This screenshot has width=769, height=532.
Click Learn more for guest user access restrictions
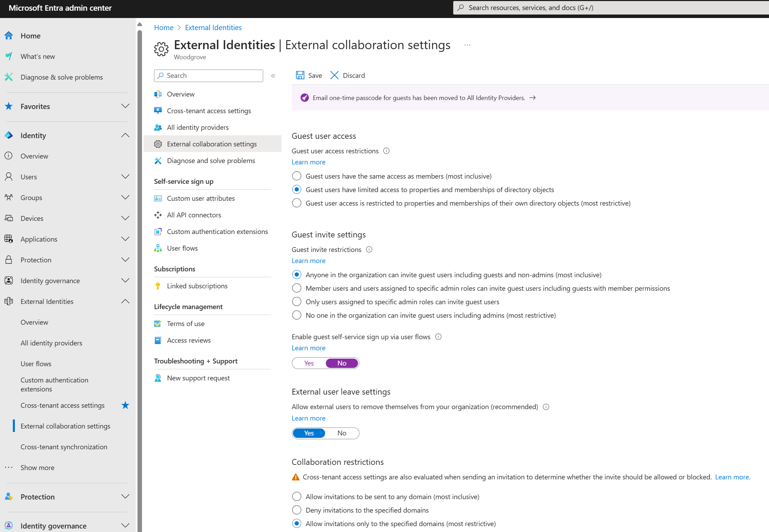(x=308, y=162)
